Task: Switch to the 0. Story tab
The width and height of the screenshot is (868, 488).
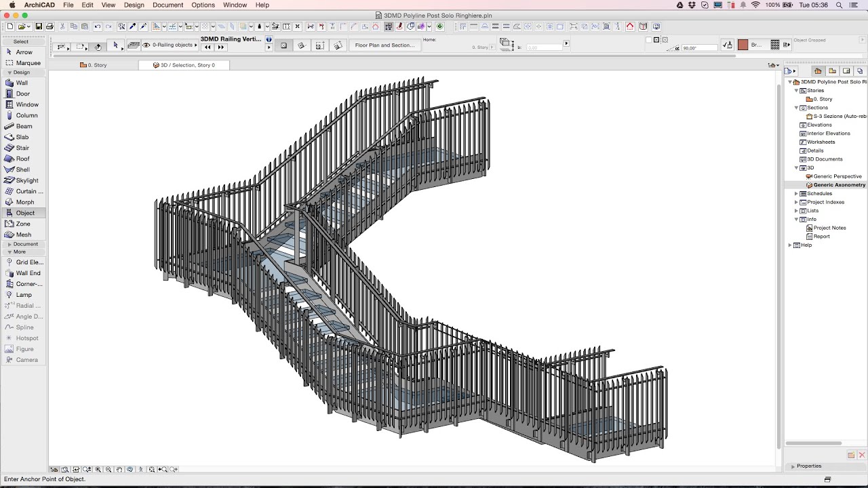Action: tap(94, 65)
